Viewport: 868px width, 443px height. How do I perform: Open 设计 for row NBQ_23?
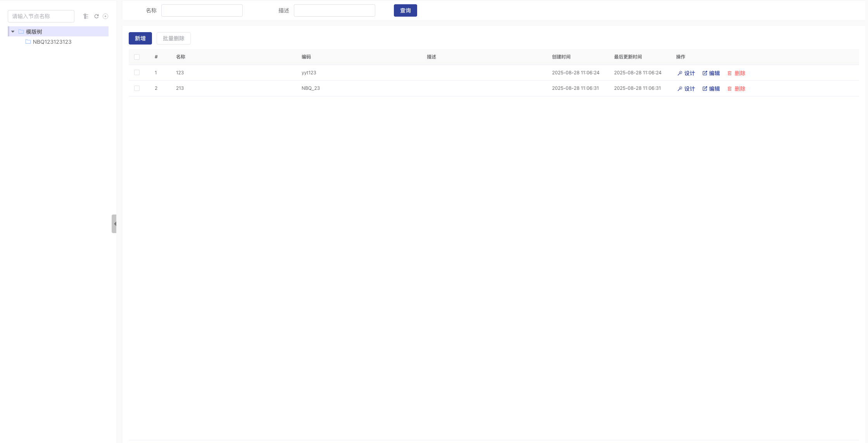(x=686, y=89)
